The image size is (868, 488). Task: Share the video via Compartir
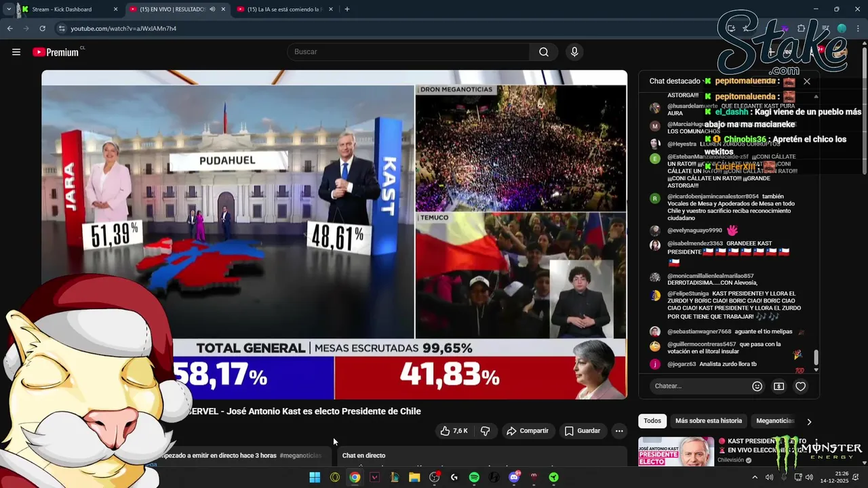[528, 431]
